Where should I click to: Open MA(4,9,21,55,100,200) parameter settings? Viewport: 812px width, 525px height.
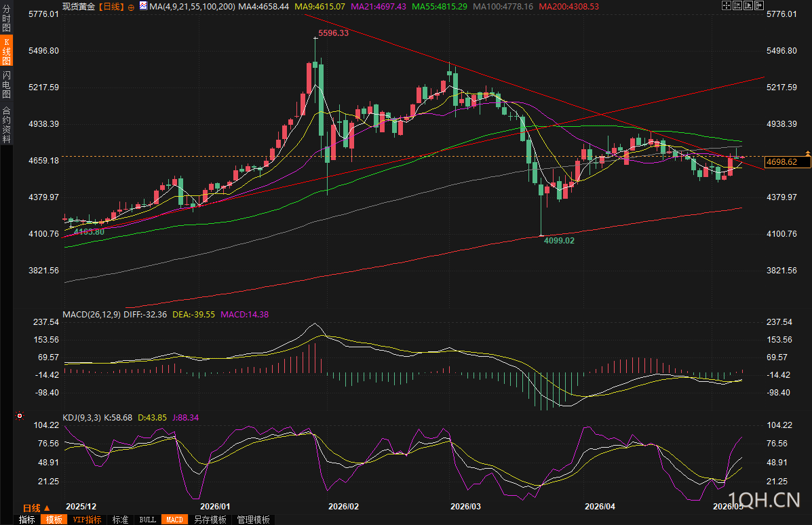[192, 7]
